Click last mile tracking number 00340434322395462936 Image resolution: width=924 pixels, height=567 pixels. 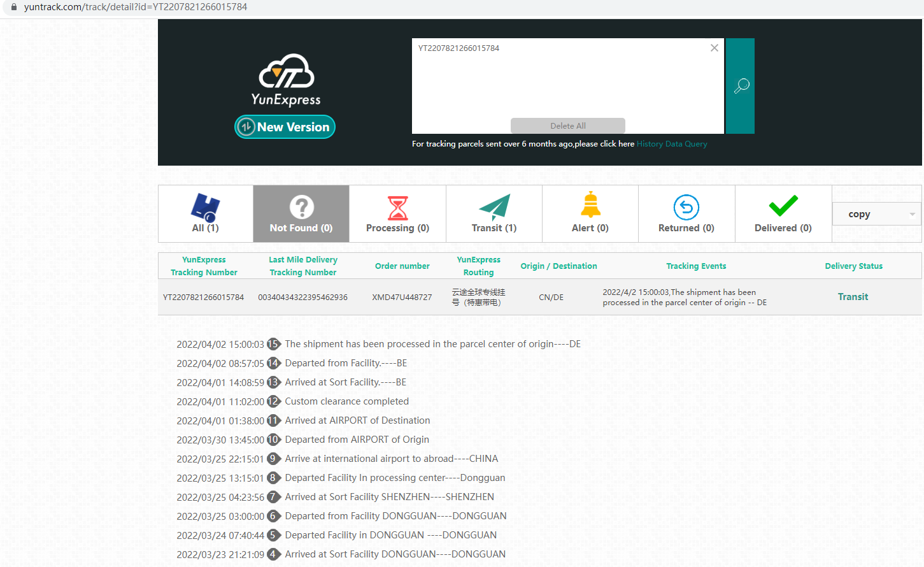coord(302,298)
